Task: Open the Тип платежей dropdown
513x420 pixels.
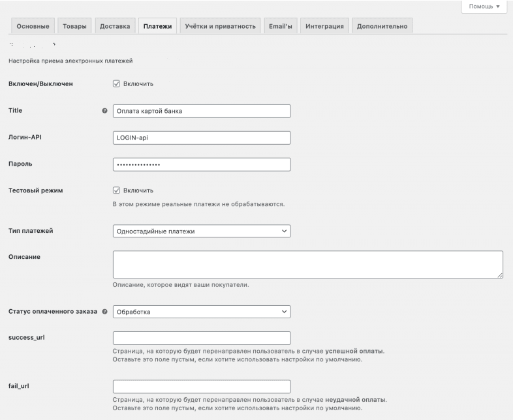Action: coord(202,231)
